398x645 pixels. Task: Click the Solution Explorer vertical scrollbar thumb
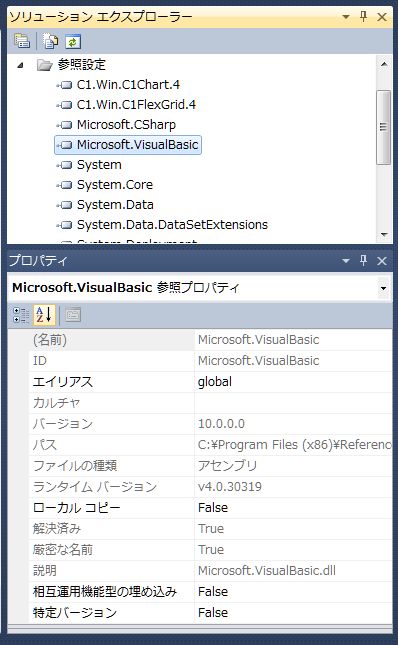(x=384, y=128)
